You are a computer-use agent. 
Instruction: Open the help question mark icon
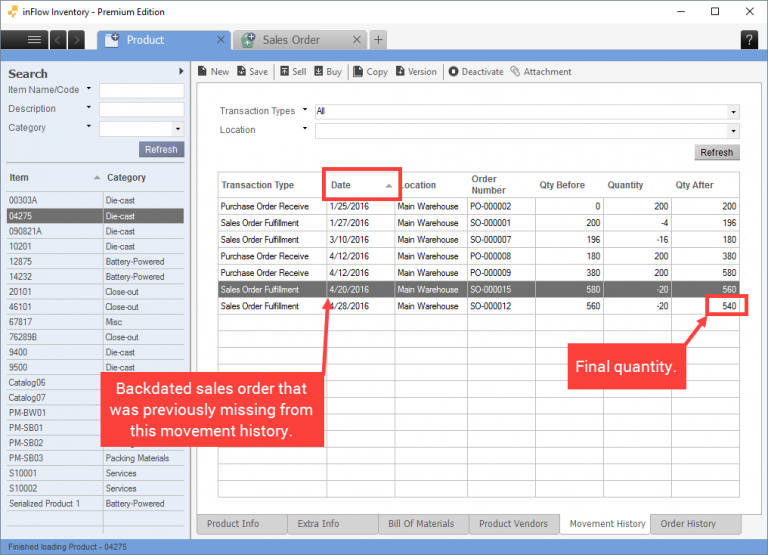point(749,40)
